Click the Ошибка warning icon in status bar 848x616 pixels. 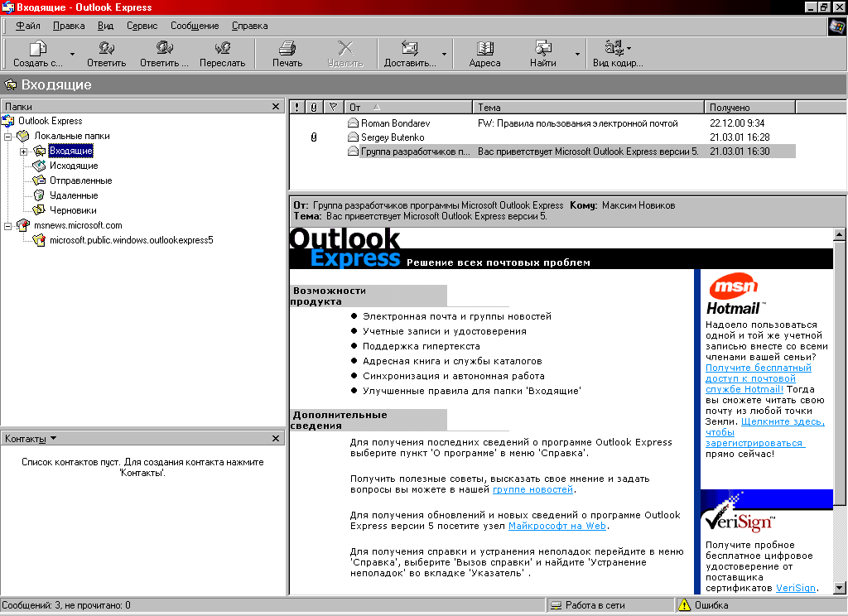[685, 605]
